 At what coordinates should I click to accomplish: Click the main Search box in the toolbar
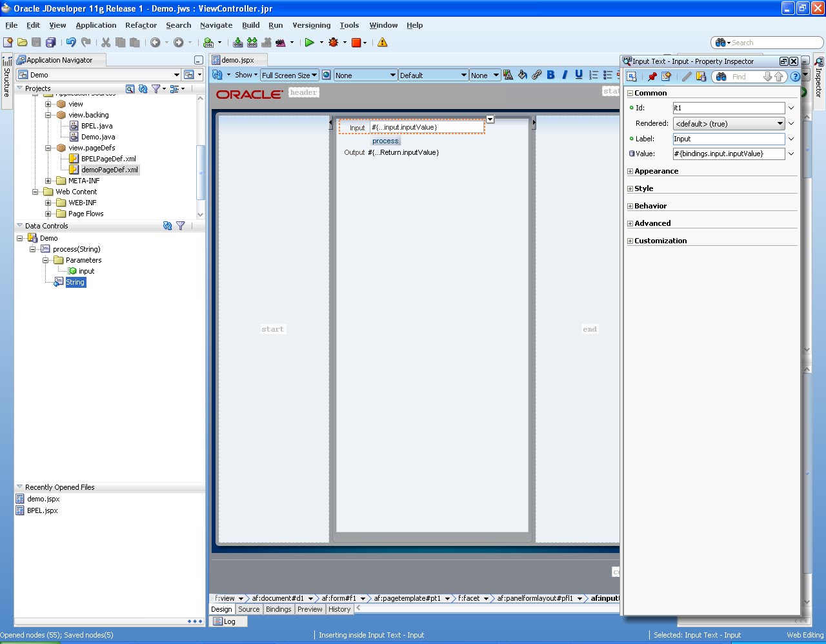pyautogui.click(x=767, y=43)
